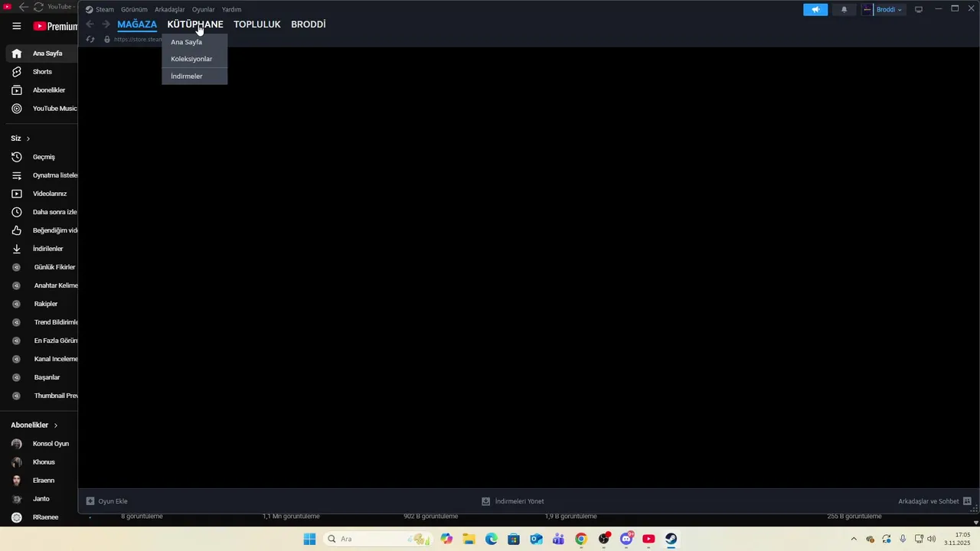980x551 pixels.
Task: Open Oynatma listeleri in YouTube sidebar
Action: (42, 175)
